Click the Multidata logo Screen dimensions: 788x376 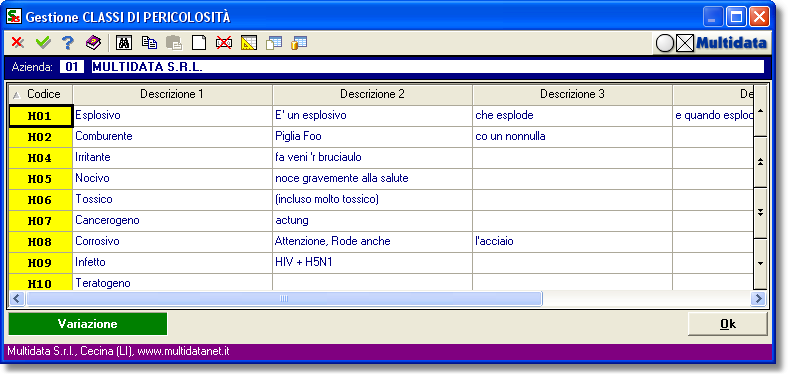pos(731,43)
